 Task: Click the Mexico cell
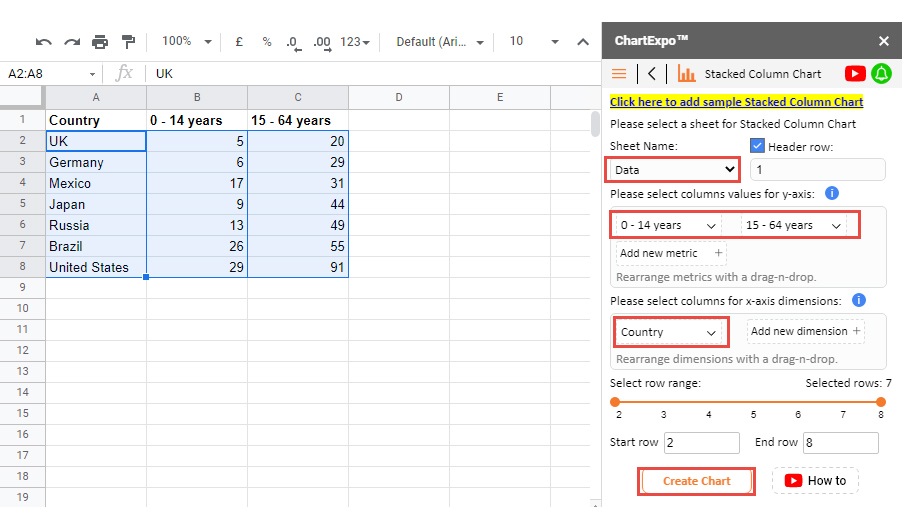click(x=96, y=183)
